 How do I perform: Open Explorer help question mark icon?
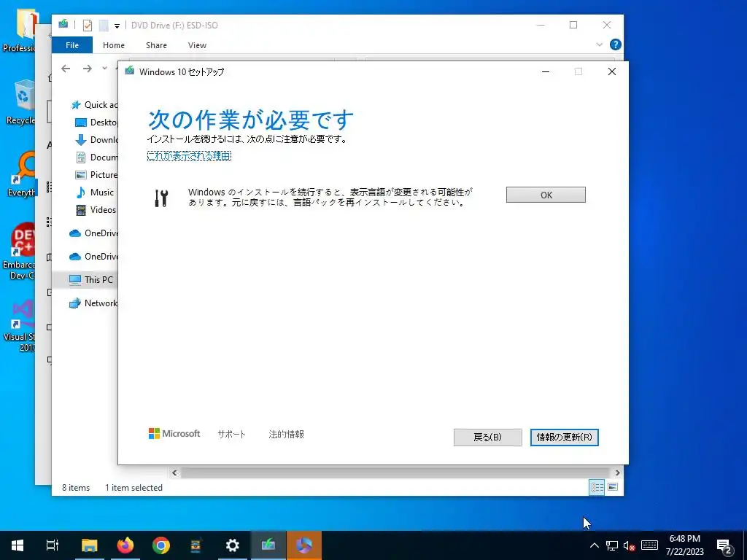pyautogui.click(x=615, y=44)
